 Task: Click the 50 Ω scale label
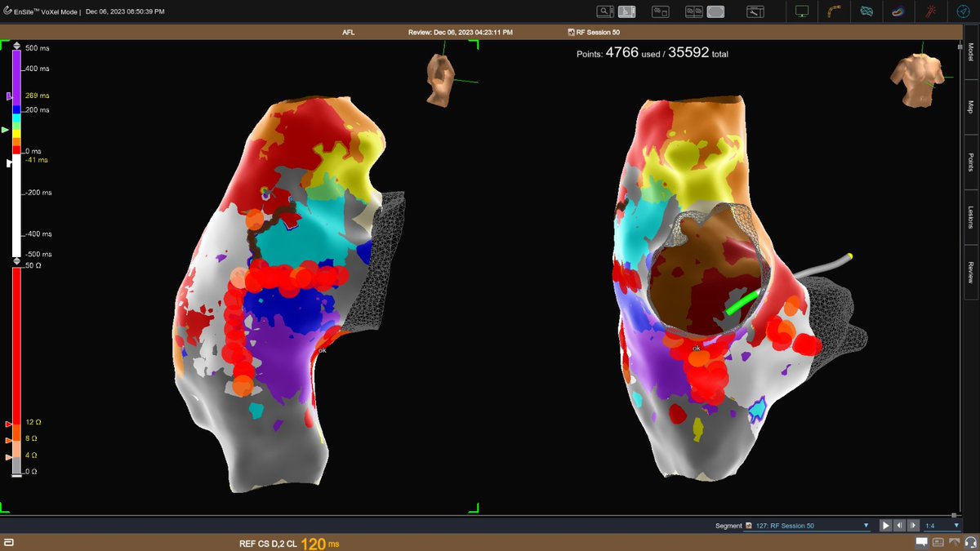click(x=33, y=265)
